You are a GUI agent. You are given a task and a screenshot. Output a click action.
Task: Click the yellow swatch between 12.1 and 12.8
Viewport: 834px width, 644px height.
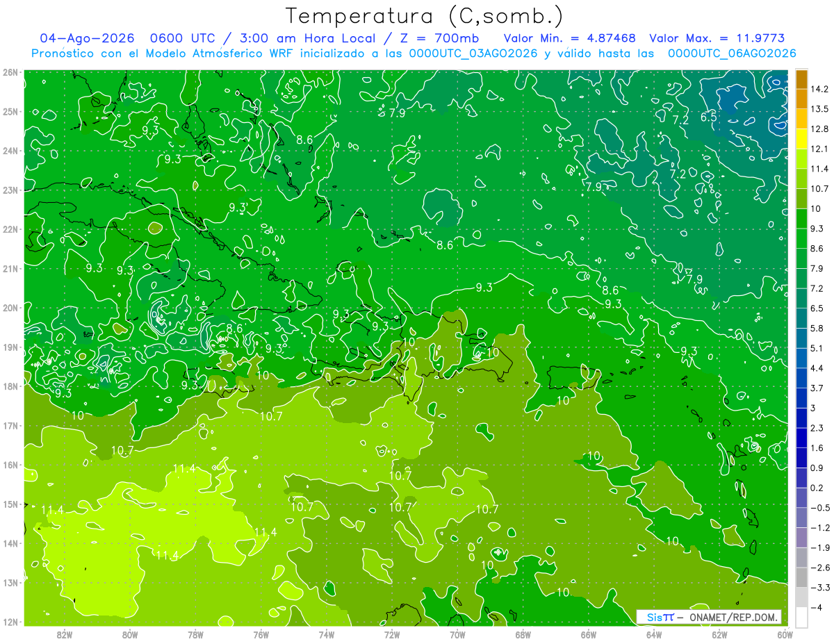point(801,139)
